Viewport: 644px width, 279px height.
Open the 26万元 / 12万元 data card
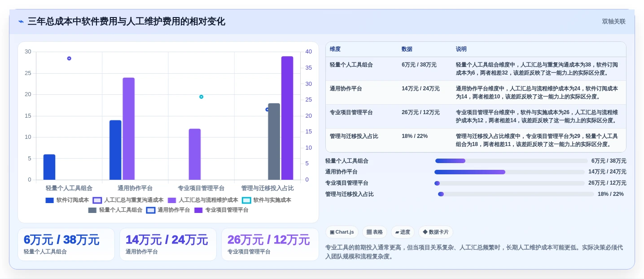coord(270,244)
